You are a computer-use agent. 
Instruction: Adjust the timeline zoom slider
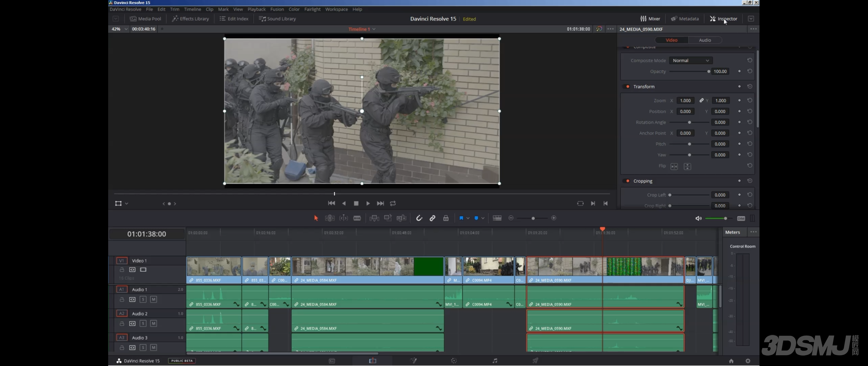533,218
